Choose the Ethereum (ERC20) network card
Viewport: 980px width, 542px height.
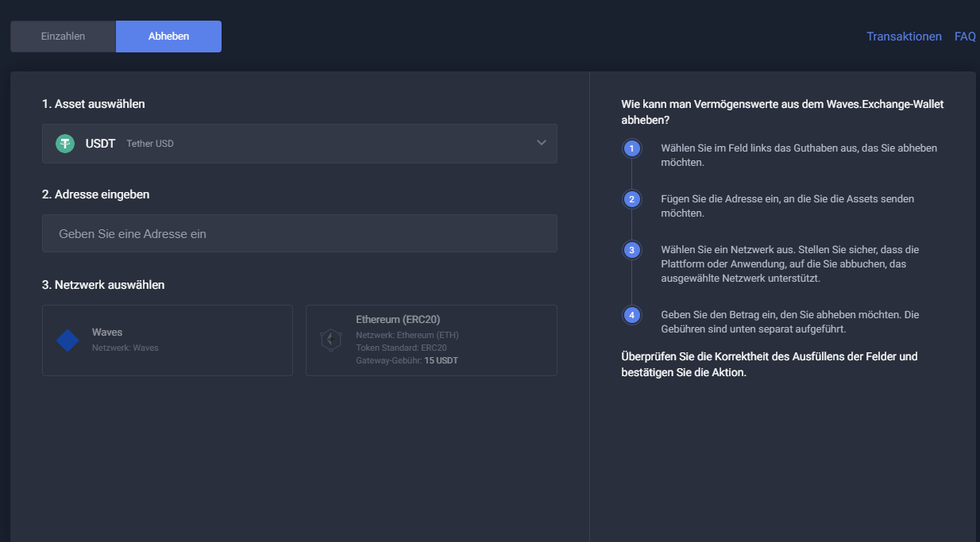click(431, 340)
